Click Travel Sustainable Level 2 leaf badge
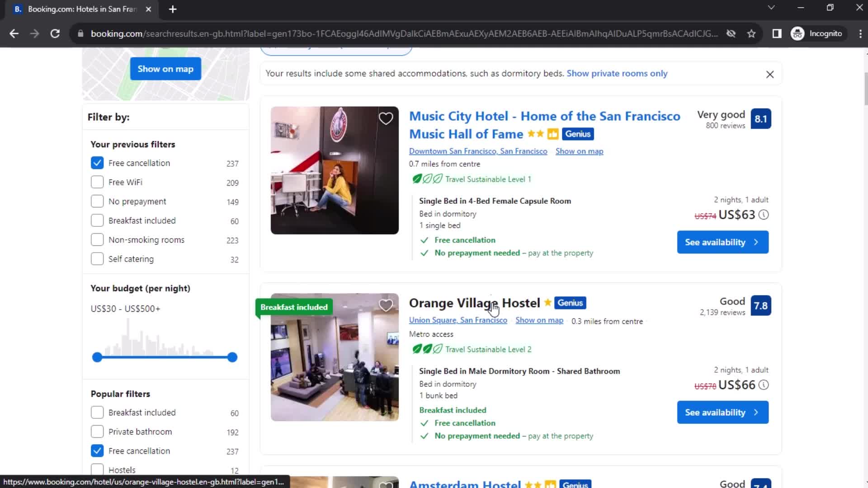The height and width of the screenshot is (488, 868). tap(471, 349)
